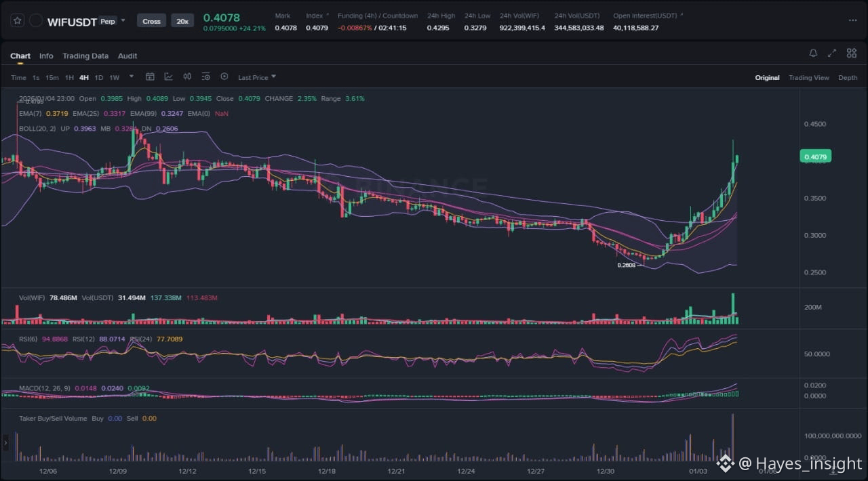Click the current price tag 0.4079
Image resolution: width=868 pixels, height=481 pixels.
point(815,156)
